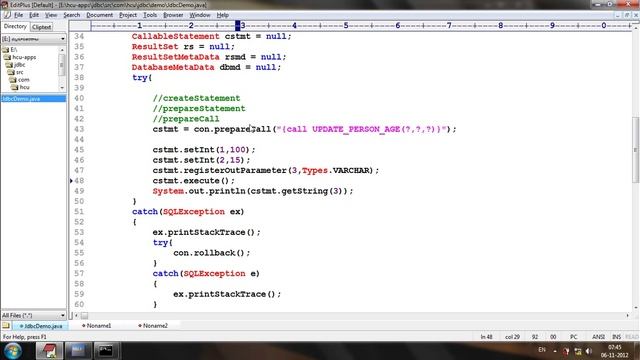Screen dimensions: 640x360
Task: Click the taskbar clock showing 07:45
Action: (x=615, y=351)
